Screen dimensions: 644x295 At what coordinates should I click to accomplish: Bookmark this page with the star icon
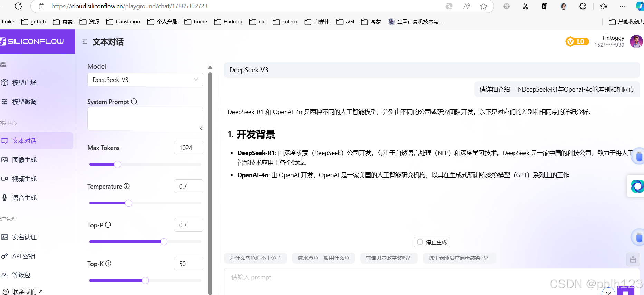click(x=484, y=6)
